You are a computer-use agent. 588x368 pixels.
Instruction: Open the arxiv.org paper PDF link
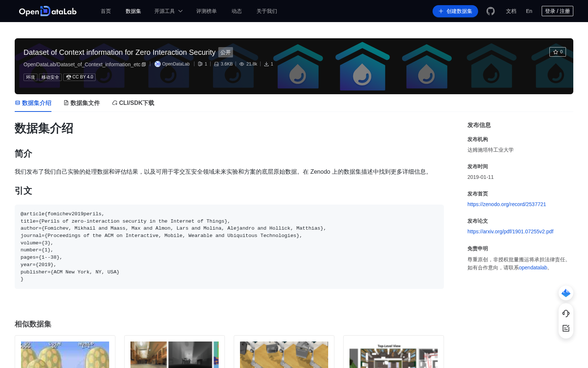(x=510, y=231)
